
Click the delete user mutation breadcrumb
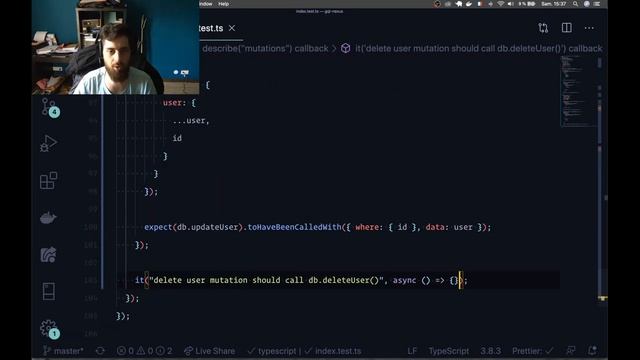point(479,49)
